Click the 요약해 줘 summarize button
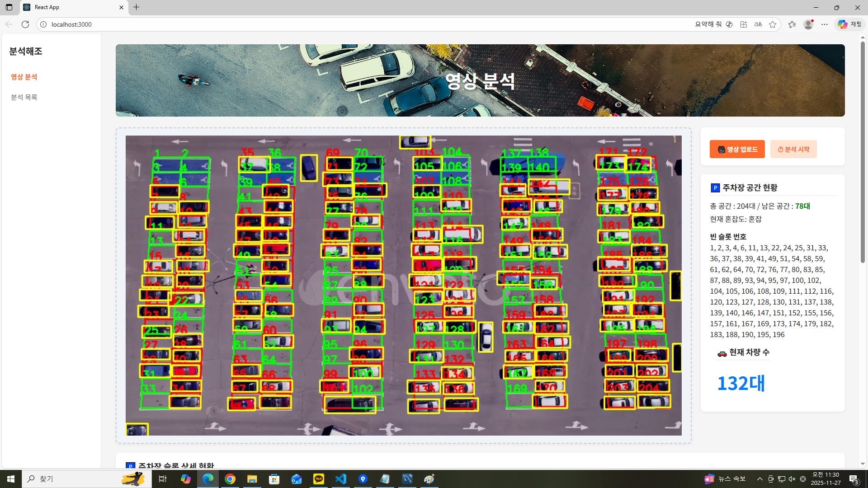The image size is (868, 488). click(708, 24)
